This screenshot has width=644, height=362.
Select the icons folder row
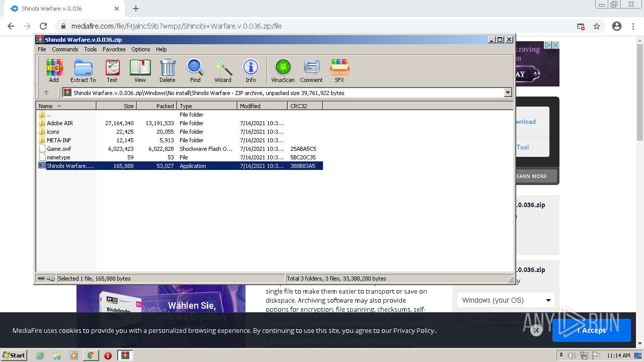click(180, 132)
